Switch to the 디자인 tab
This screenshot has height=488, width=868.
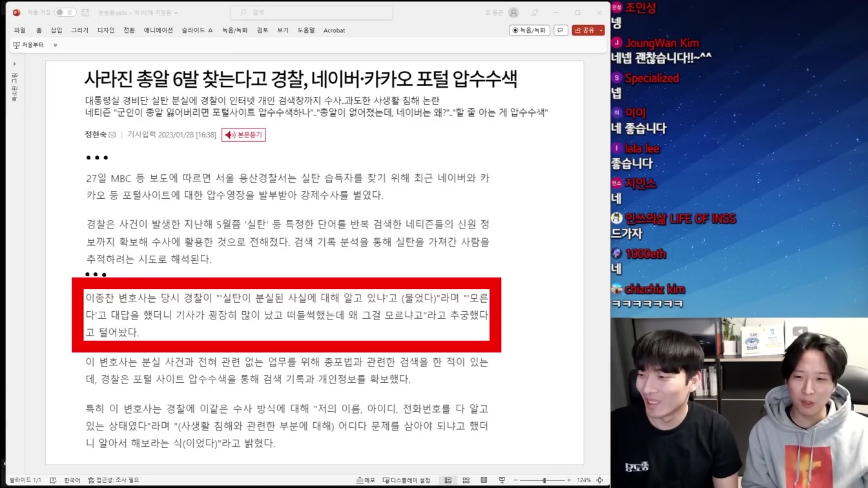(106, 30)
